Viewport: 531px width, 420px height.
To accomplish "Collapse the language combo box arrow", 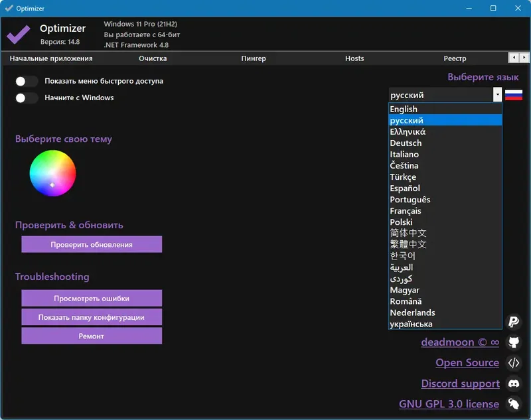I will pyautogui.click(x=497, y=95).
